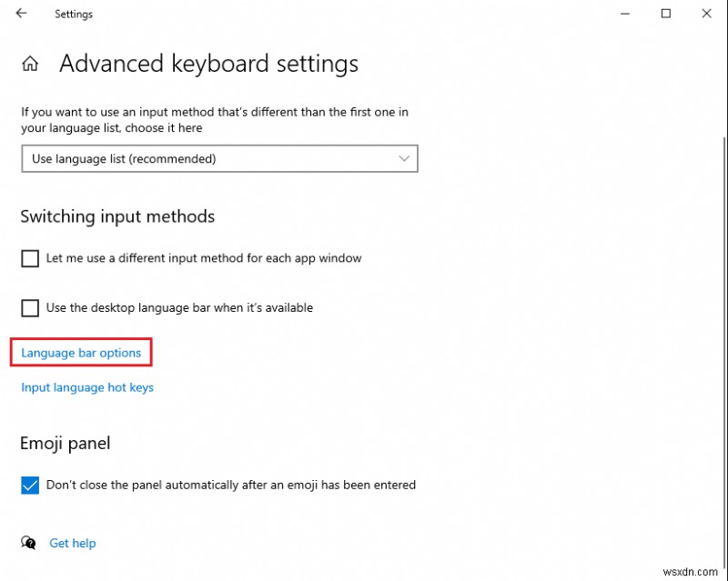Click the chevron on the language list dropdown
This screenshot has height=581, width=728.
coord(404,158)
